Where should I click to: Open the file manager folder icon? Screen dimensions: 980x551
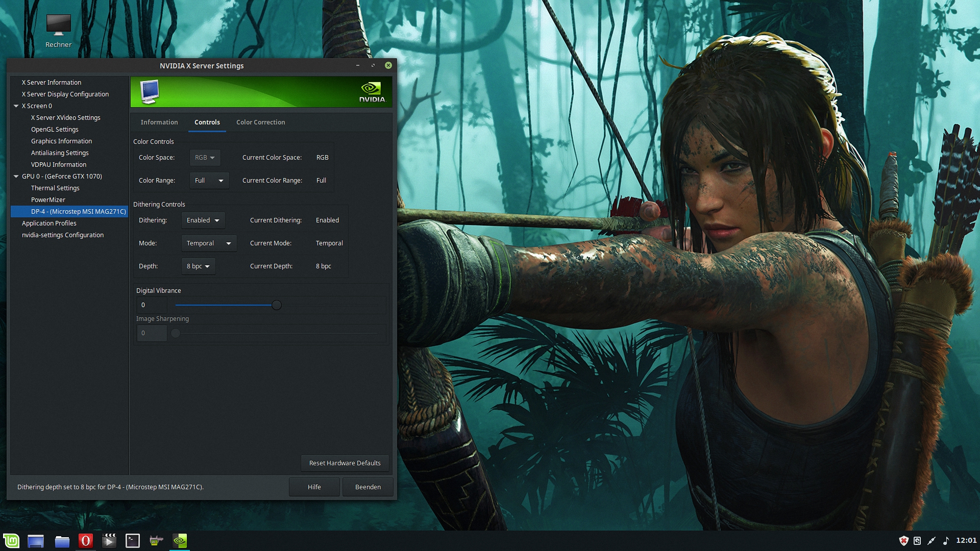point(62,541)
